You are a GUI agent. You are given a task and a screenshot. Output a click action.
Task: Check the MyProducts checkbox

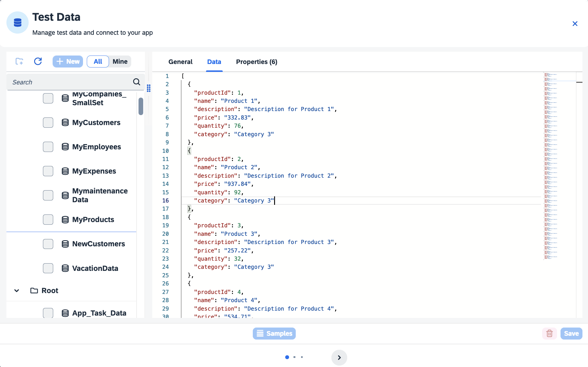(48, 219)
